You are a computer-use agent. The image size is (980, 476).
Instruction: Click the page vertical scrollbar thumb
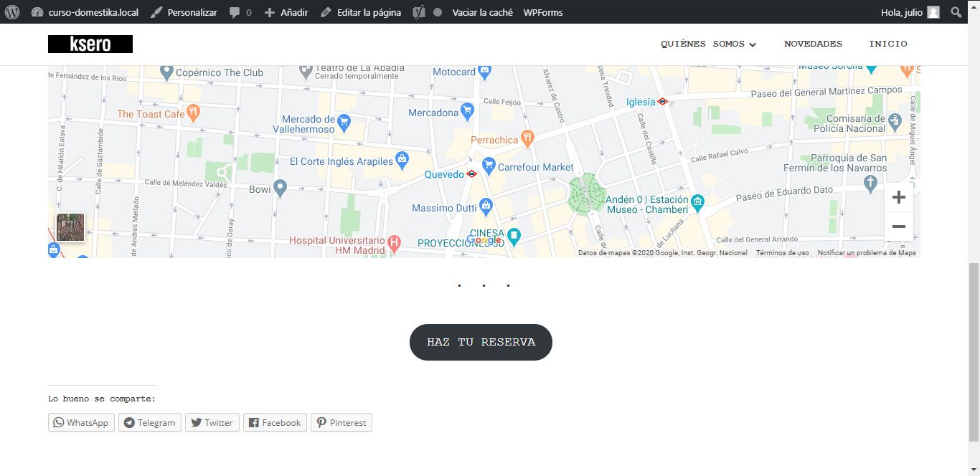click(974, 351)
